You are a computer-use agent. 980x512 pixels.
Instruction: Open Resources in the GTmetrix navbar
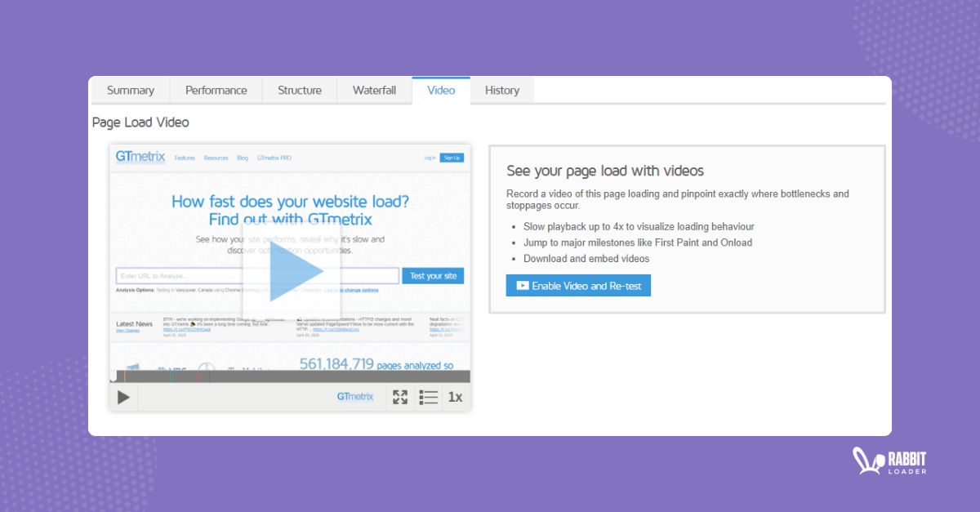click(216, 157)
